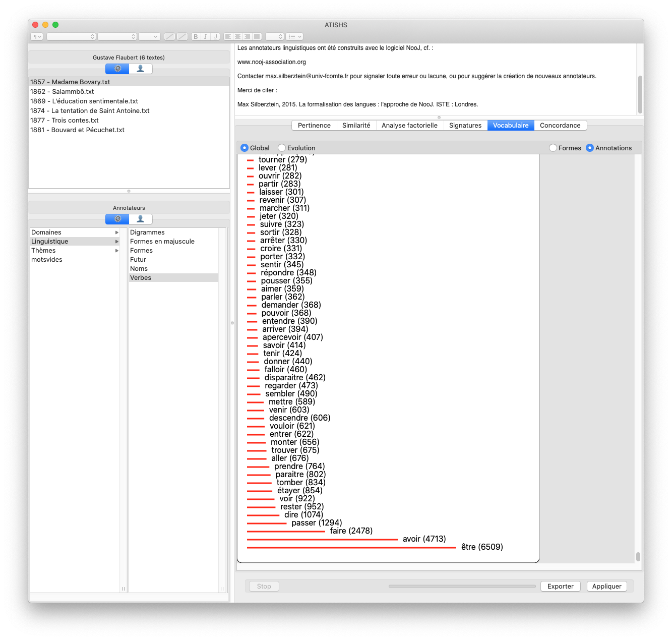Expand the Domaines category arrow
672x640 pixels.
pyautogui.click(x=117, y=232)
